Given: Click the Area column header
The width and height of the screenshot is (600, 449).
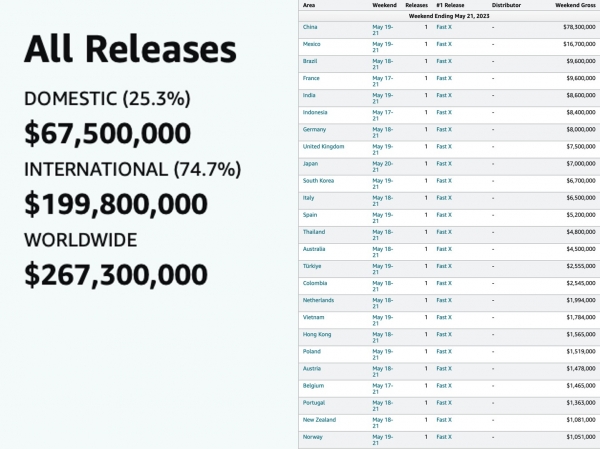Looking at the screenshot, I should click(x=309, y=5).
